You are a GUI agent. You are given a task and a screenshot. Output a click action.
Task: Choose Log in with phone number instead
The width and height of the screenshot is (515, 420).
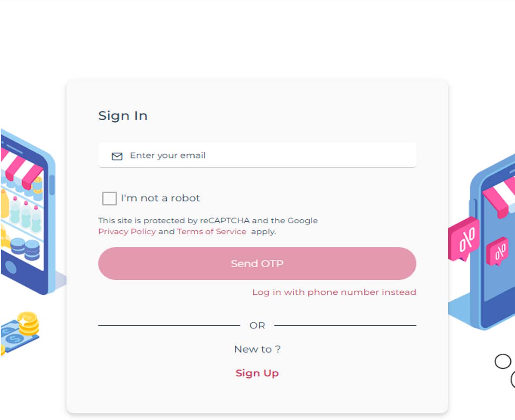point(334,292)
